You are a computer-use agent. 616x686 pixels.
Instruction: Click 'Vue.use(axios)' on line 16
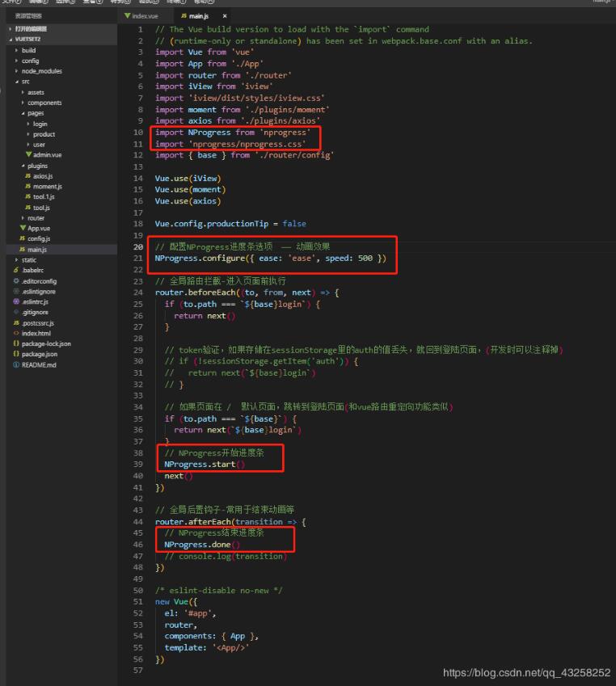(x=188, y=201)
